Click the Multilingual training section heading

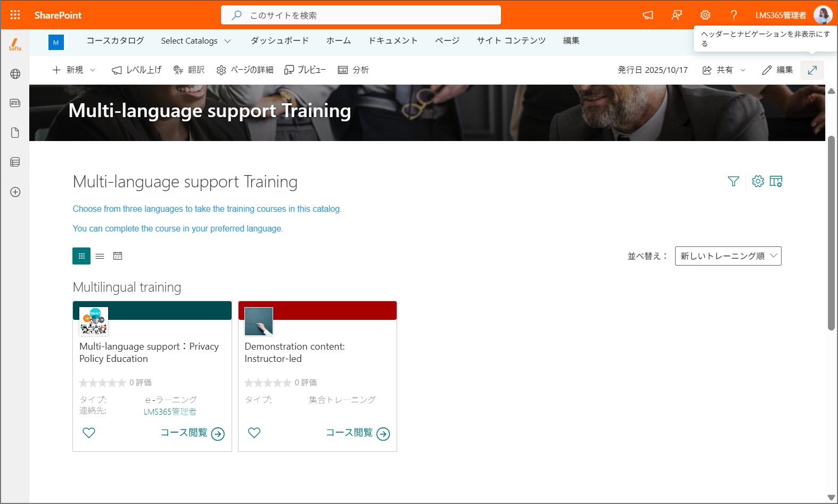click(127, 287)
